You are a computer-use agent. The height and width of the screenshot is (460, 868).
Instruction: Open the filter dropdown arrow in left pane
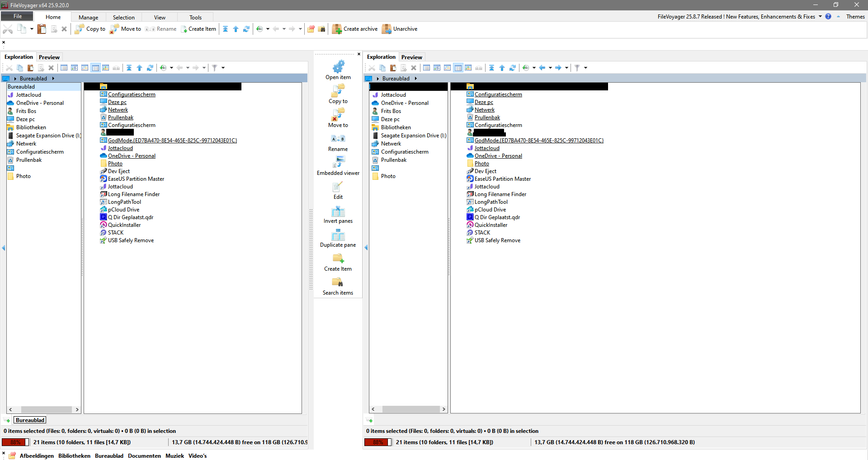tap(223, 68)
